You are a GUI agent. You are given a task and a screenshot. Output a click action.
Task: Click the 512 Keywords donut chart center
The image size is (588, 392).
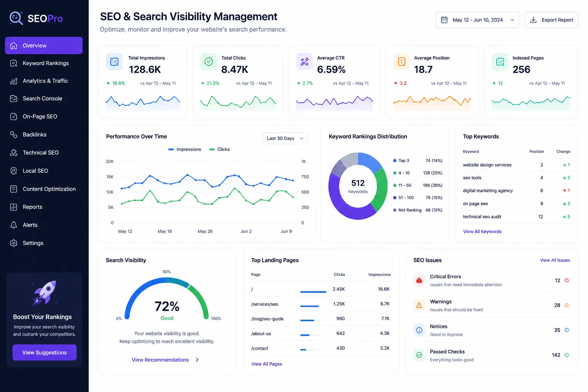click(358, 186)
